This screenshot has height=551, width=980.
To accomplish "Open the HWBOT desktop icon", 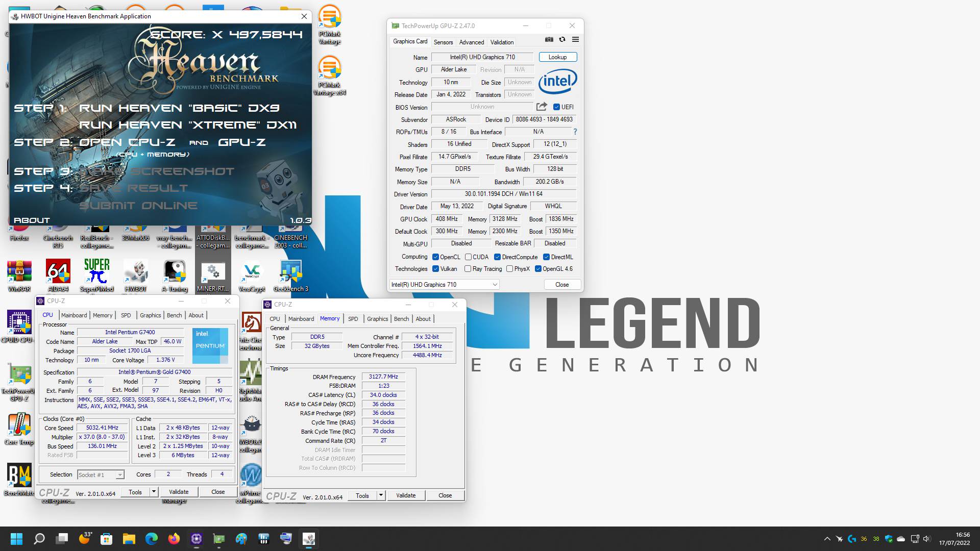I will 136,276.
